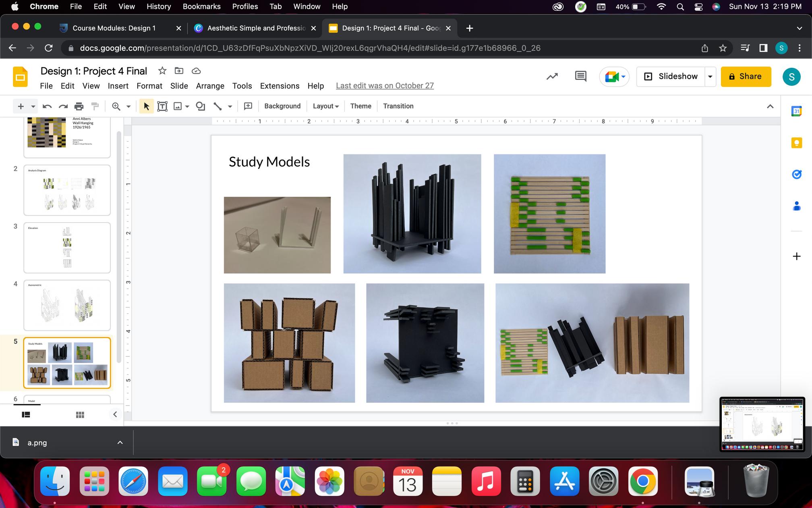Screen dimensions: 812x508
Task: Switch to Course Modules: Design 1 tab
Action: (x=114, y=28)
